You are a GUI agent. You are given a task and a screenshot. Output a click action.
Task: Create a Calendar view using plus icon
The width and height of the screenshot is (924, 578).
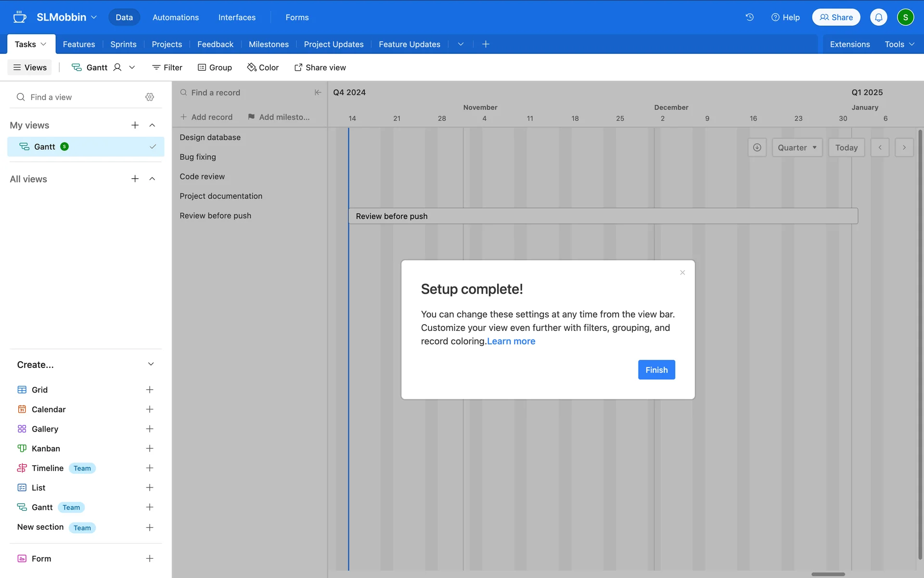click(150, 409)
